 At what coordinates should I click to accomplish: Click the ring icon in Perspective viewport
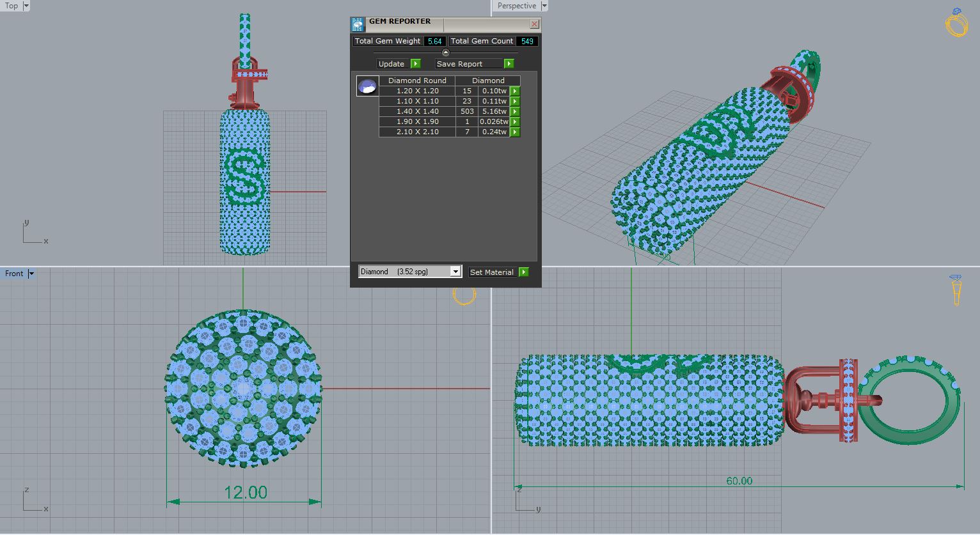click(x=956, y=23)
